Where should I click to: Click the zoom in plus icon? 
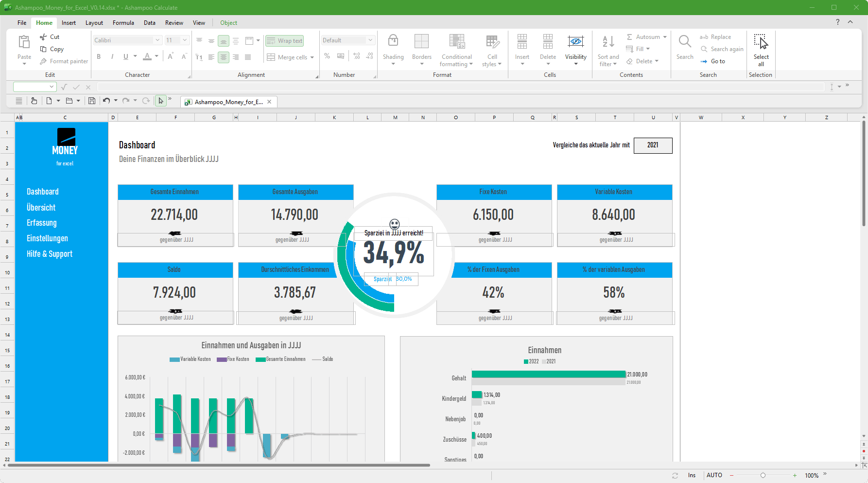795,475
